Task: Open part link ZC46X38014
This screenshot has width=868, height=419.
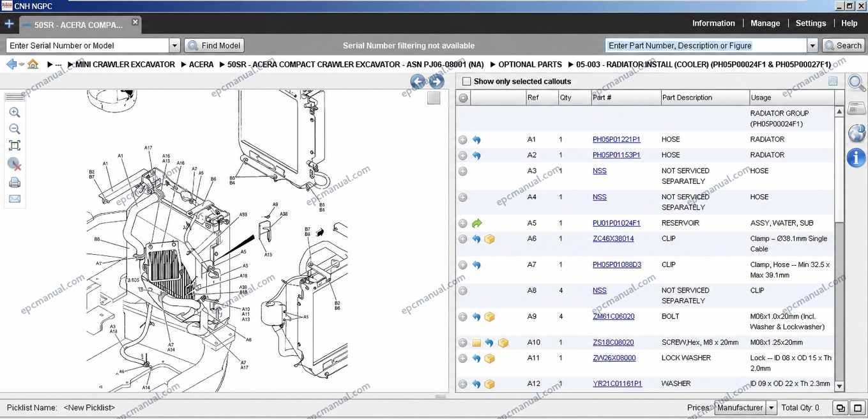Action: pyautogui.click(x=613, y=238)
